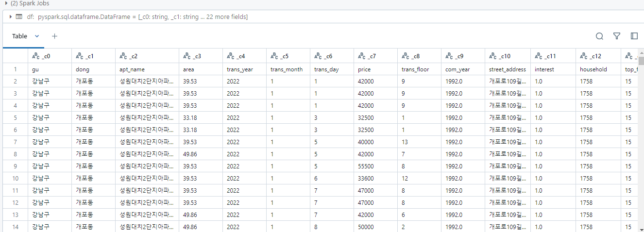This screenshot has height=232, width=644.
Task: Click the string type icon of _c3
Action: (187, 56)
